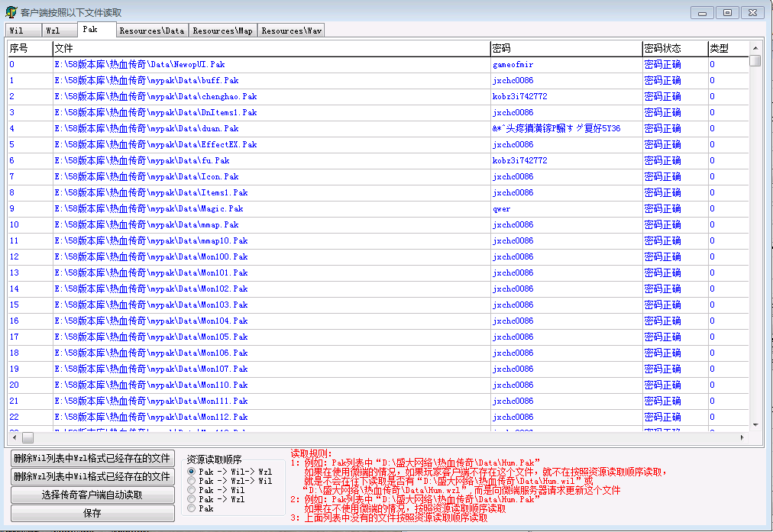The height and width of the screenshot is (532, 773).
Task: Click password qwer in Magic.Pak row
Action: pos(501,209)
